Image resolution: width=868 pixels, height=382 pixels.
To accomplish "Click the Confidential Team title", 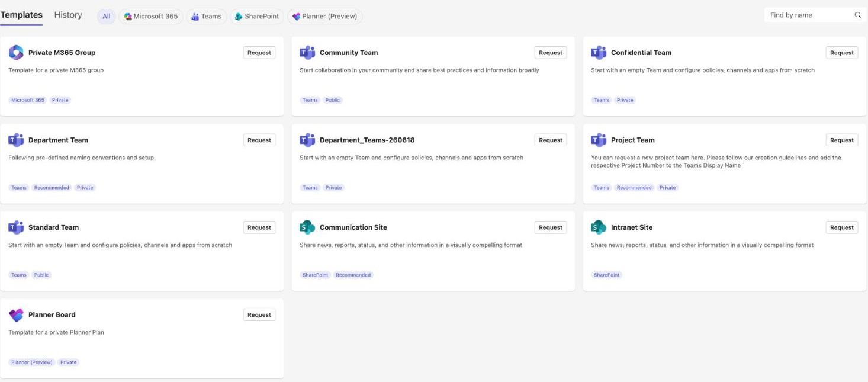I will [641, 53].
